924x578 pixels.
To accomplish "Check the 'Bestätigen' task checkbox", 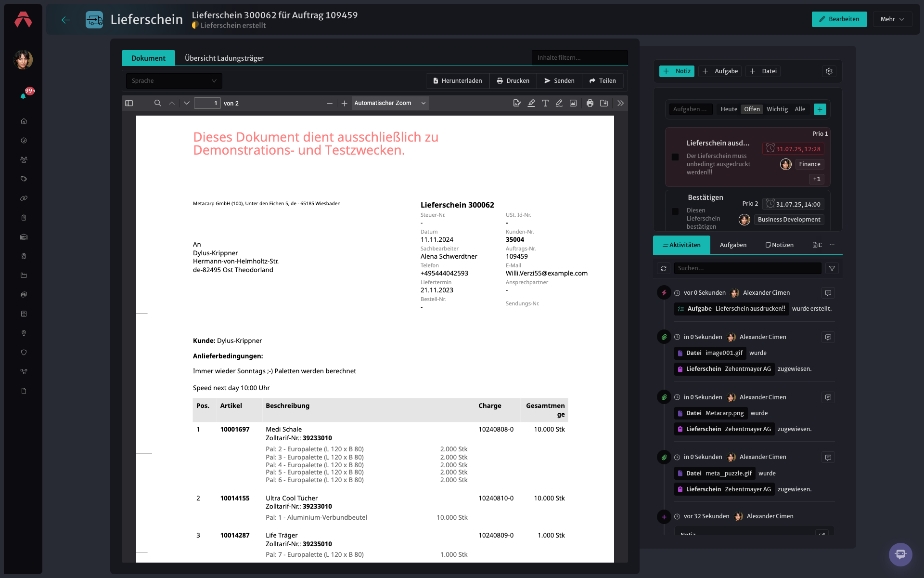I will click(675, 211).
